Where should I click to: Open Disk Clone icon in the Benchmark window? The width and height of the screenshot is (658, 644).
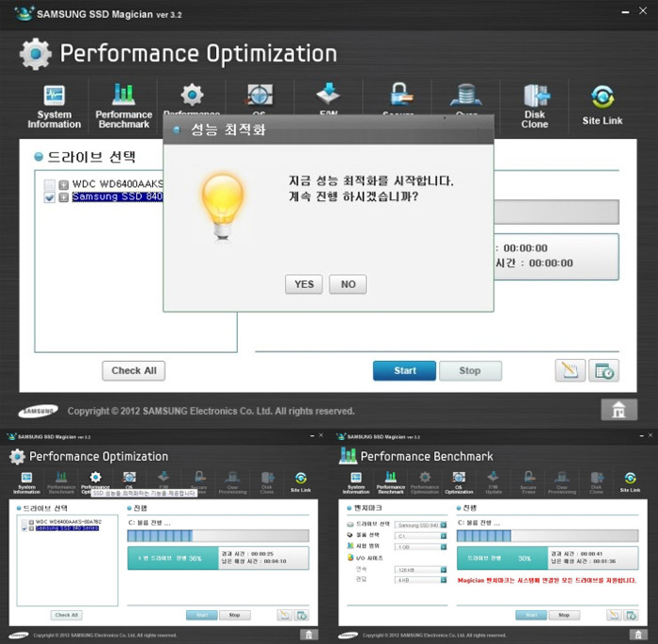tap(596, 482)
